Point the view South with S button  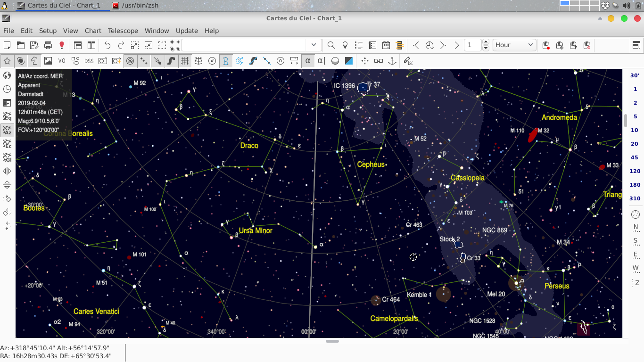[x=635, y=241]
